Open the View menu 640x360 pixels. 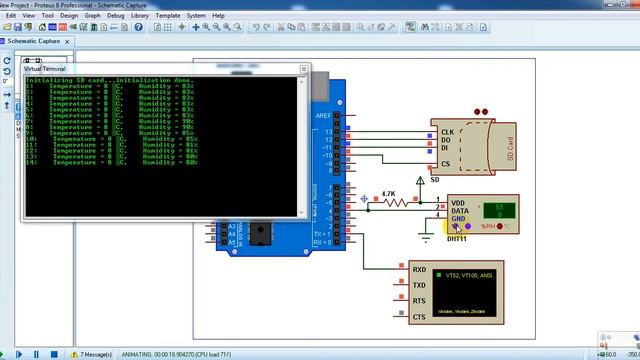pyautogui.click(x=29, y=16)
